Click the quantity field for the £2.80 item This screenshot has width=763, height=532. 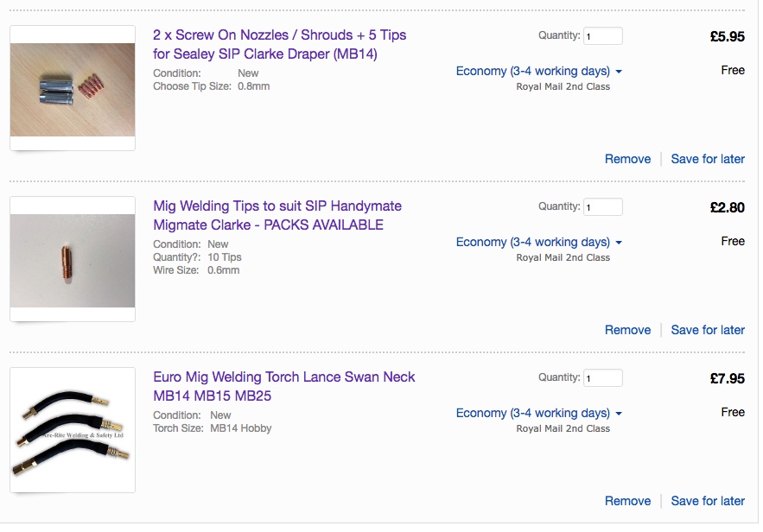[603, 207]
